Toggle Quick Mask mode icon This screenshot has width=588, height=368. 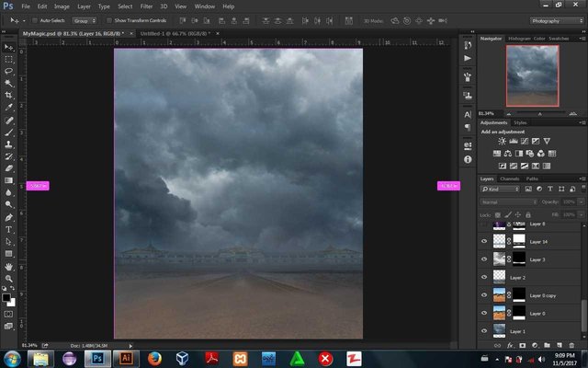coord(8,314)
